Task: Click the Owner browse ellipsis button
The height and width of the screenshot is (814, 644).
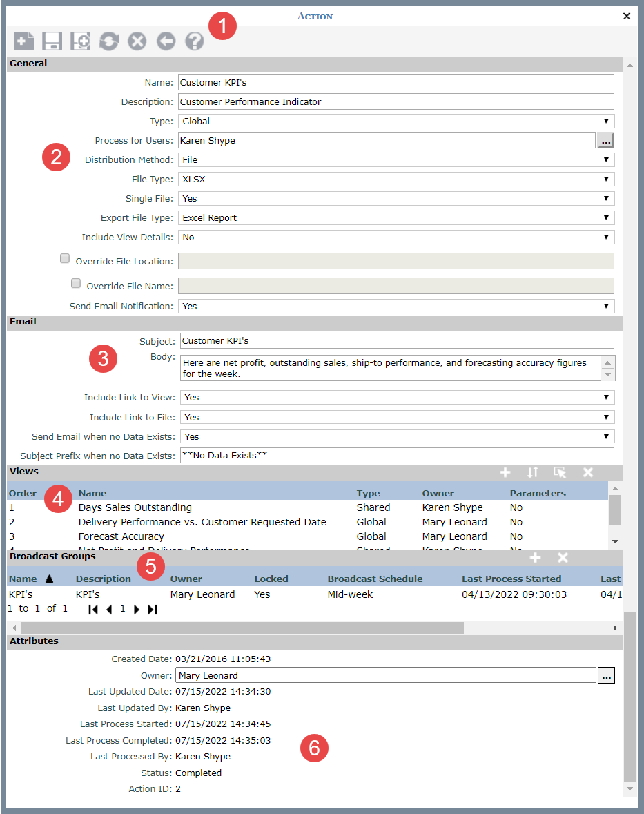Action: pyautogui.click(x=606, y=675)
